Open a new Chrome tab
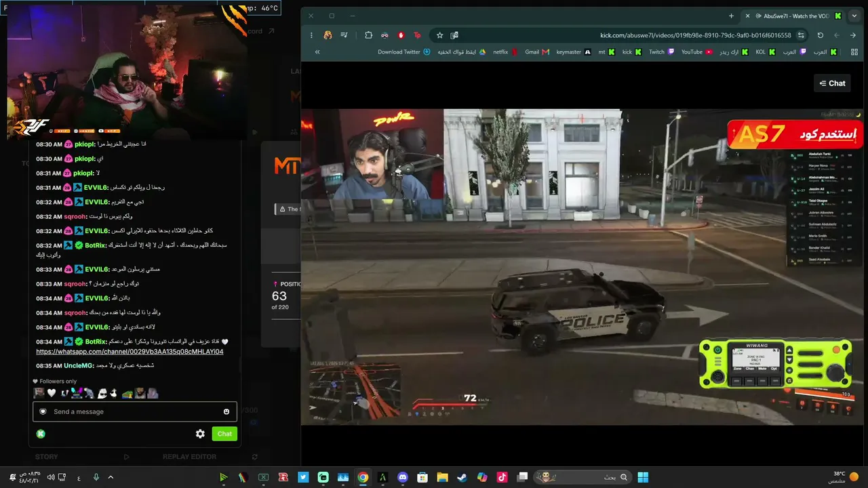This screenshot has height=488, width=868. coord(731,16)
